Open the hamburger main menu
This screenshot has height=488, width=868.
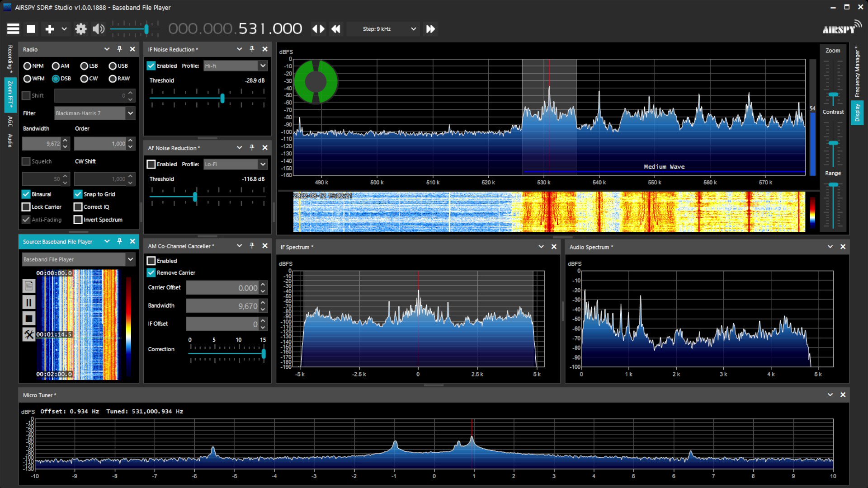pos(13,29)
